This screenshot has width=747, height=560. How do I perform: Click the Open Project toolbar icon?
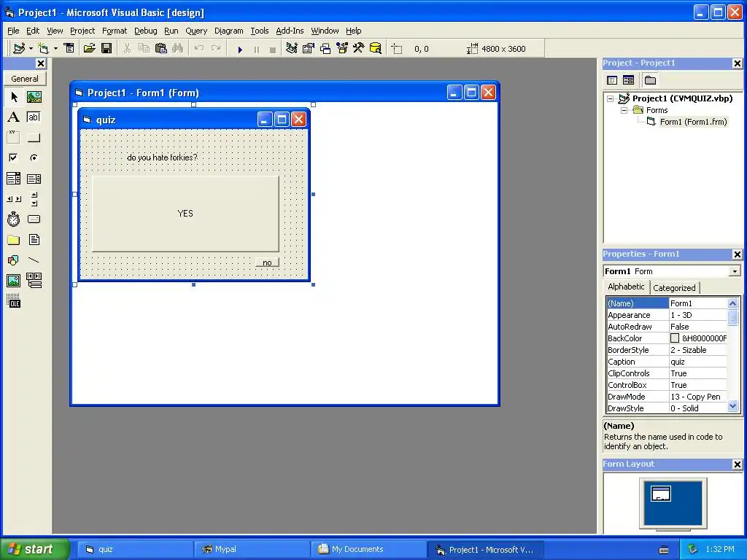pos(89,48)
